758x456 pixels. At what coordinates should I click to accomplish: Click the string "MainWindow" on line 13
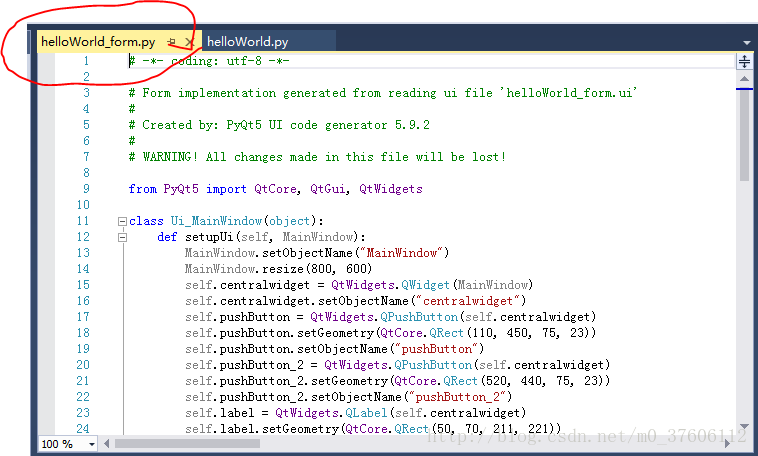tap(402, 253)
